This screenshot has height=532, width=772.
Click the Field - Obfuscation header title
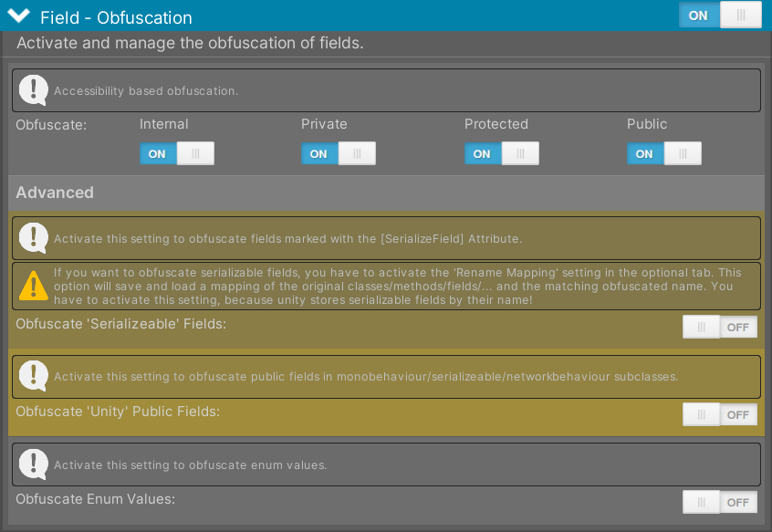(116, 17)
